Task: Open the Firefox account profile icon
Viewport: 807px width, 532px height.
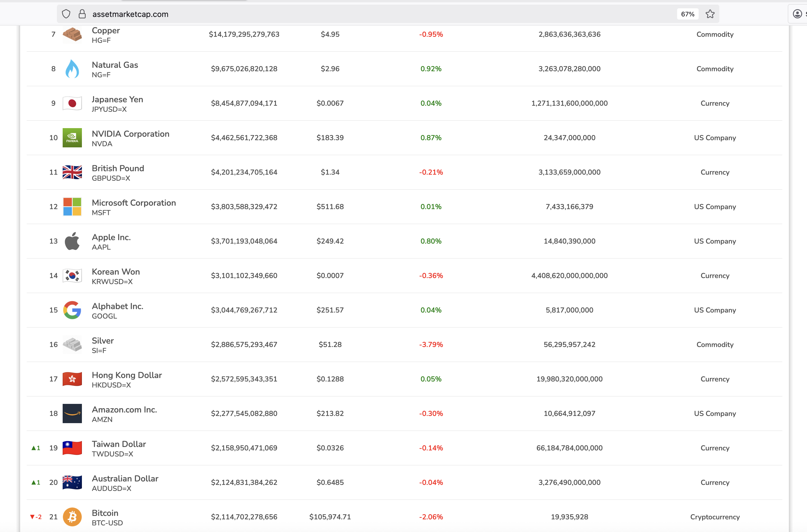Action: click(x=797, y=14)
